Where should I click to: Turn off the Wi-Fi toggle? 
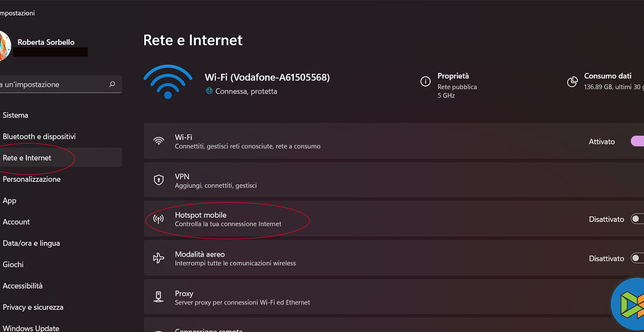637,141
